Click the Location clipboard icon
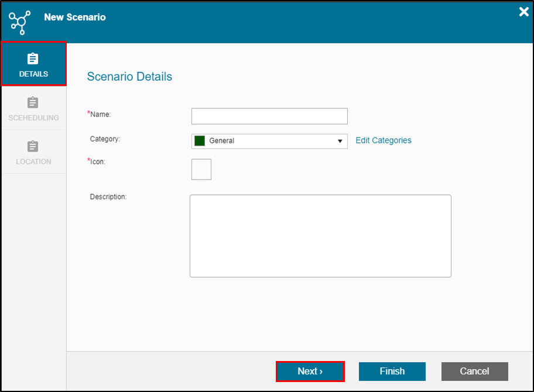The height and width of the screenshot is (392, 534). point(33,146)
